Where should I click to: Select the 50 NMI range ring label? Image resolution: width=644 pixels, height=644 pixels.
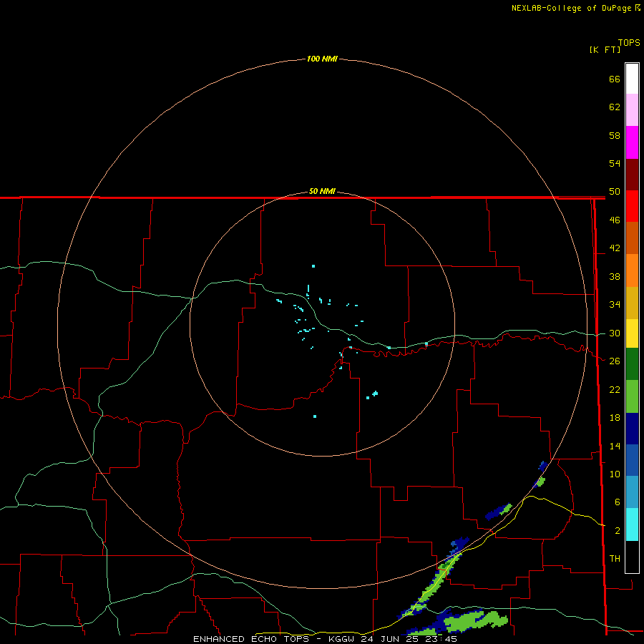tap(322, 191)
